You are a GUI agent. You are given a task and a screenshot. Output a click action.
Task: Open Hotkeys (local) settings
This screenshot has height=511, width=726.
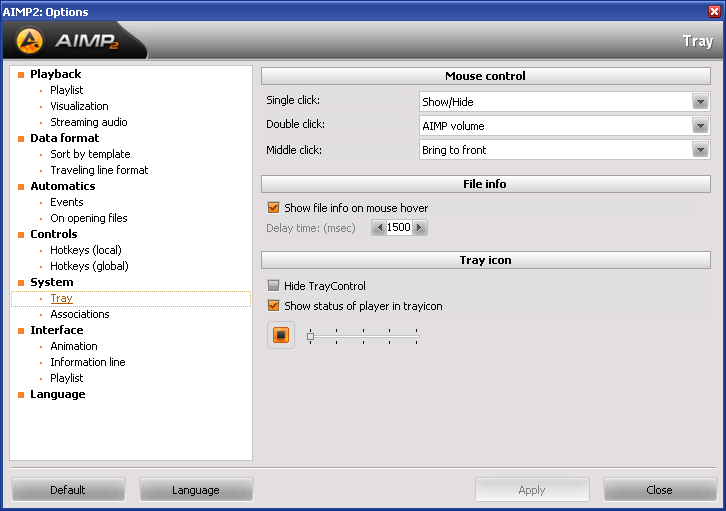tap(86, 250)
